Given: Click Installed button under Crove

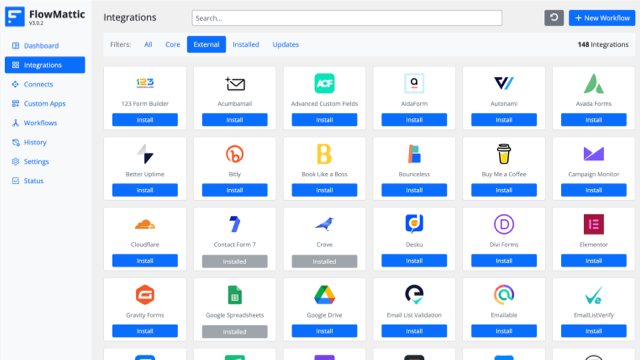Looking at the screenshot, I should coord(324,261).
